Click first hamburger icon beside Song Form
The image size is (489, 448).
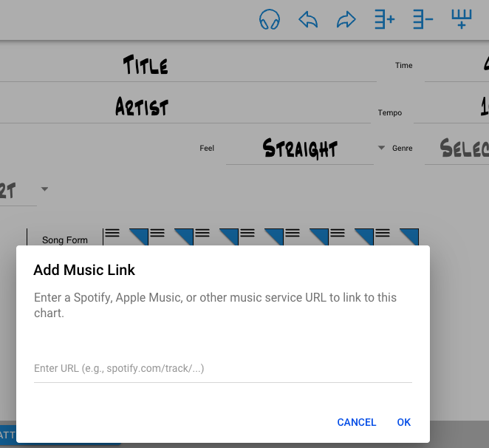pyautogui.click(x=112, y=233)
